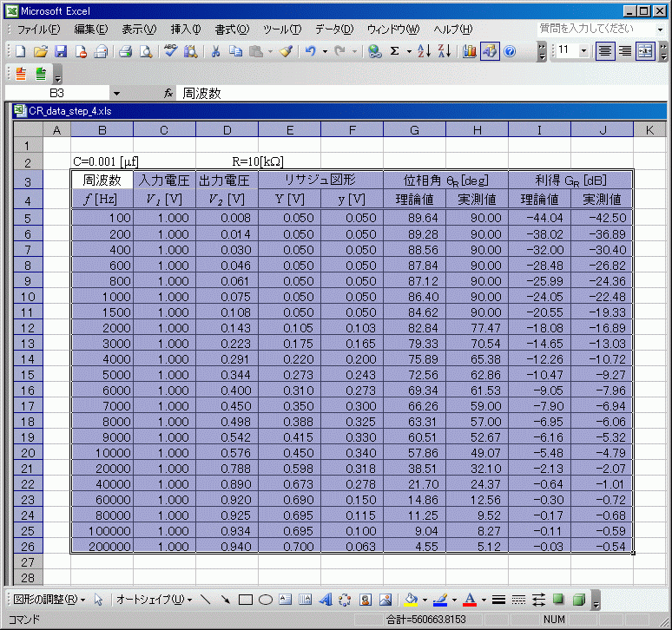Toggle center alignment button

pyautogui.click(x=605, y=51)
